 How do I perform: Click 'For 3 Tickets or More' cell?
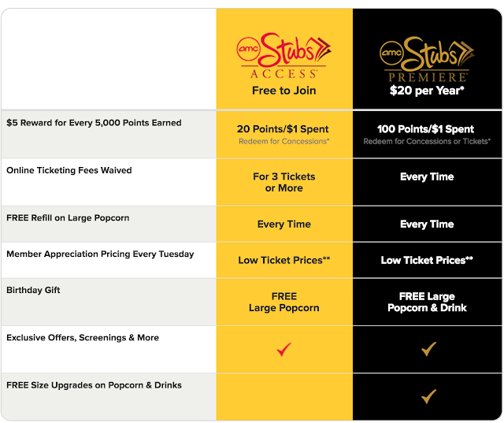pyautogui.click(x=283, y=182)
